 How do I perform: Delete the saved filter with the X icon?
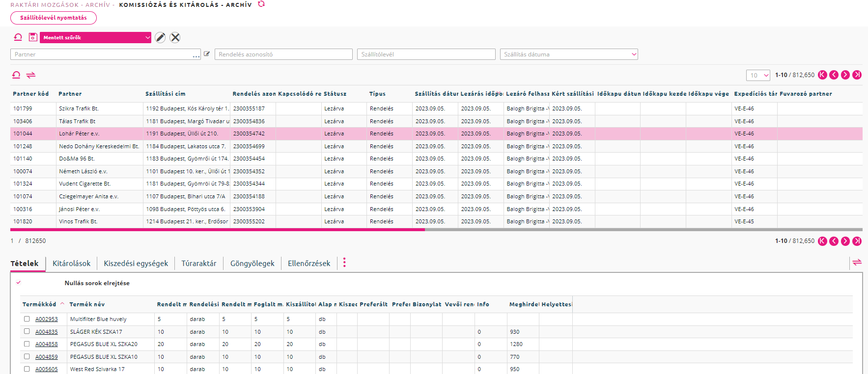tap(175, 37)
